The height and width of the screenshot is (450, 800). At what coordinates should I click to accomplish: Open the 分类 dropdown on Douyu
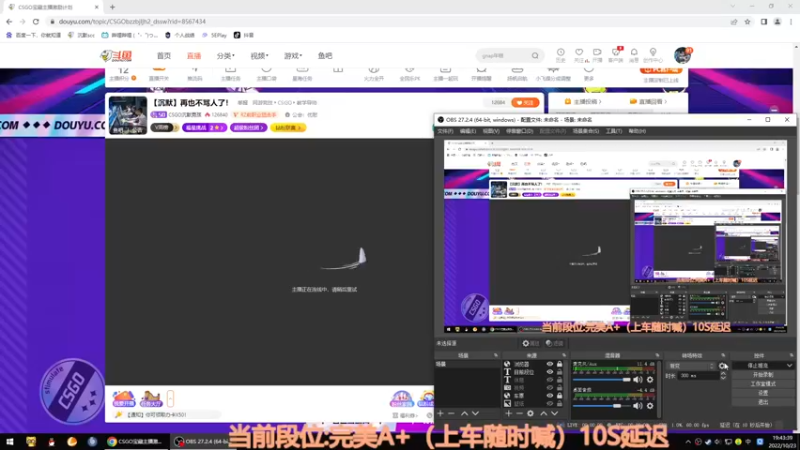226,56
